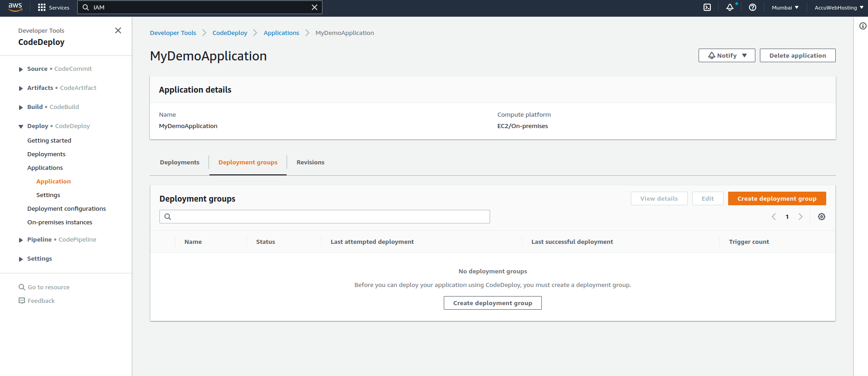Screen dimensions: 868x376
Task: Open the Mumbai region dropdown
Action: (785, 8)
